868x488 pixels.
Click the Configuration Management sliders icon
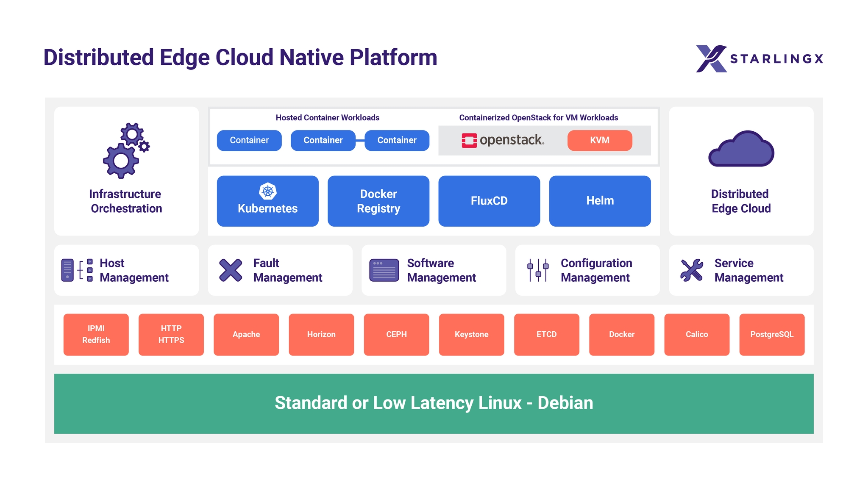(538, 270)
